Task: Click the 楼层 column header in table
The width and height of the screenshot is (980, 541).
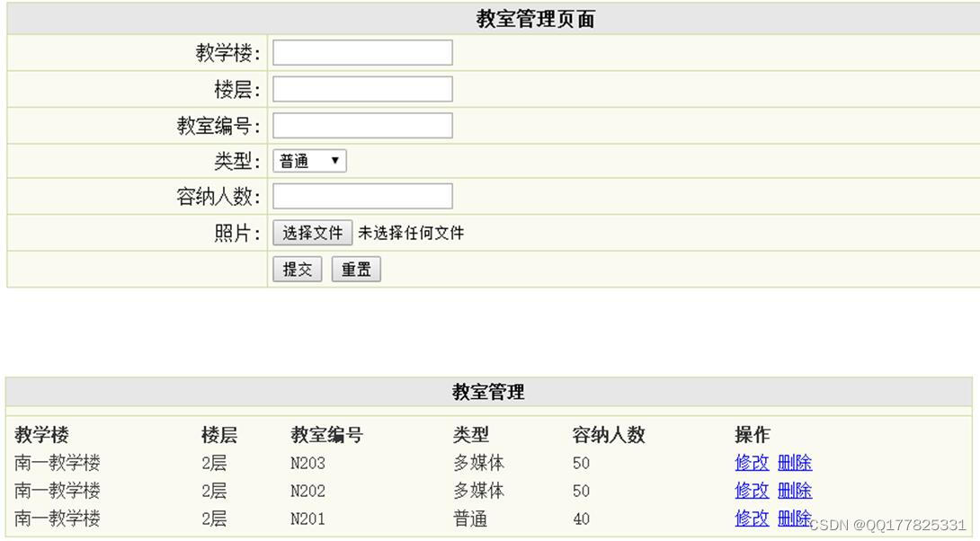Action: tap(219, 435)
